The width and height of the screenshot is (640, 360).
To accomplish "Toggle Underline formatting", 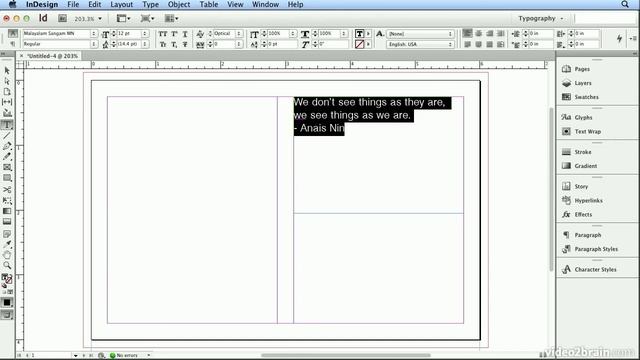I will (x=185, y=34).
